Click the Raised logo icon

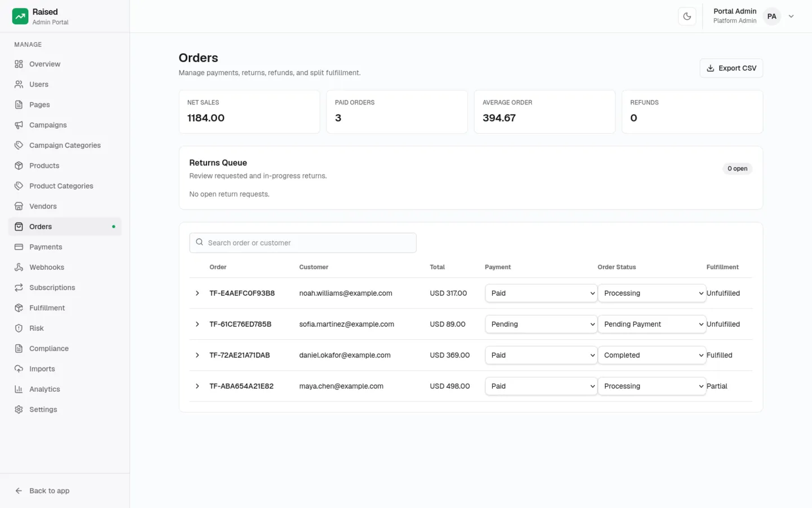tap(20, 16)
